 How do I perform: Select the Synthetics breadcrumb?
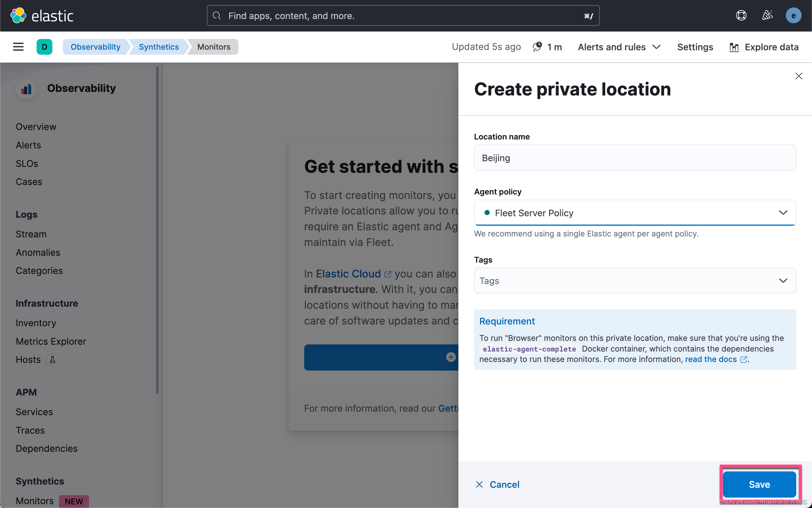coord(158,47)
